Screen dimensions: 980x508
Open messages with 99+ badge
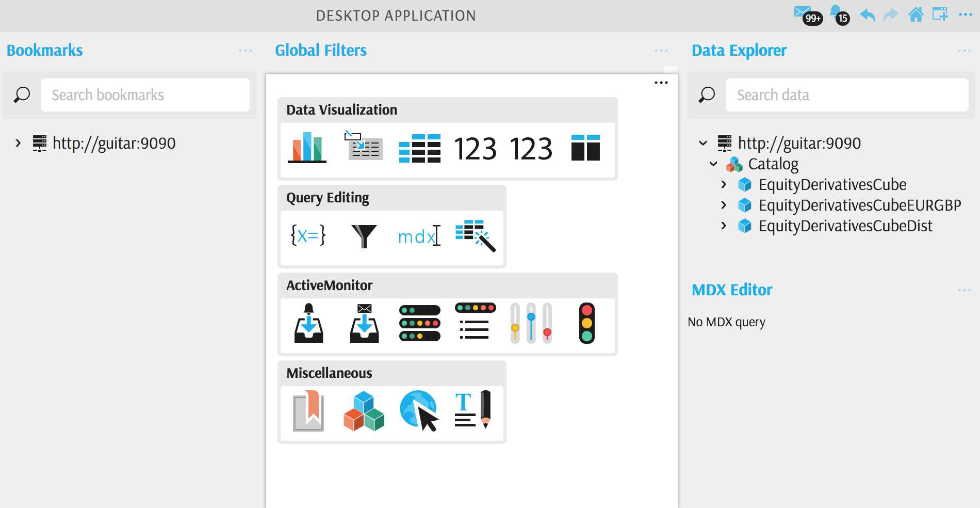tap(808, 15)
